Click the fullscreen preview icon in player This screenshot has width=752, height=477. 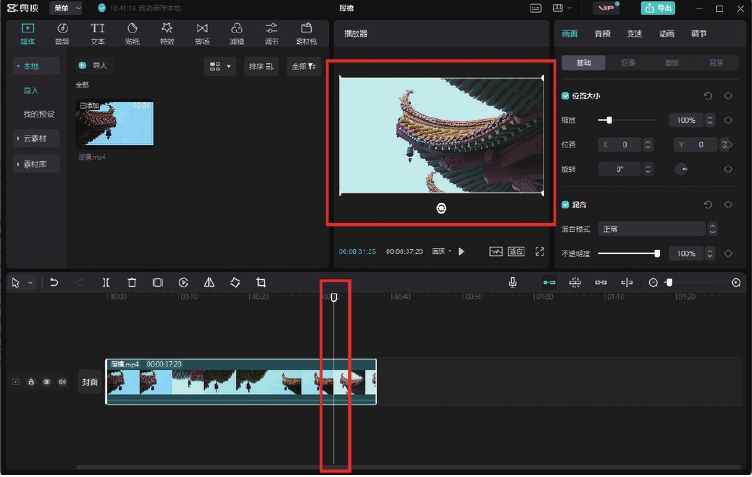tap(540, 251)
